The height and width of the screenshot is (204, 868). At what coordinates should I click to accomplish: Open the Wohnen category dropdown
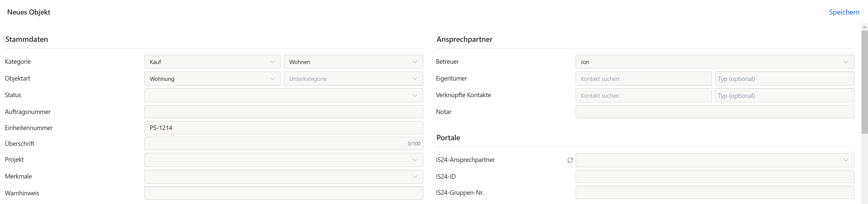coord(353,62)
